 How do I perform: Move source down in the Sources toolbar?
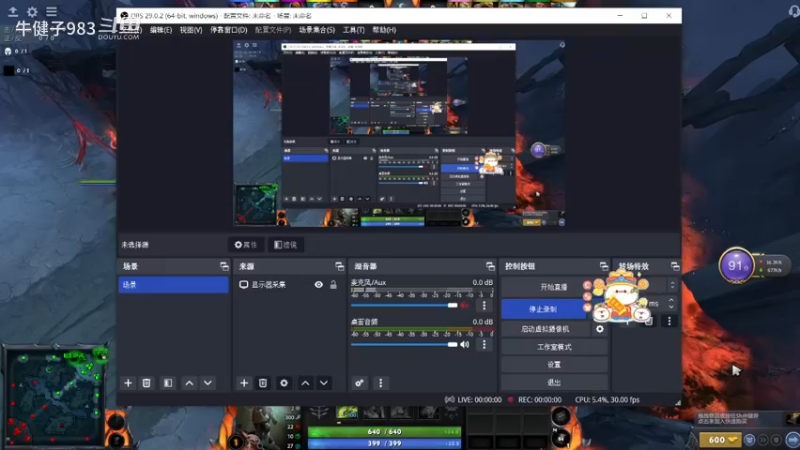coord(324,383)
